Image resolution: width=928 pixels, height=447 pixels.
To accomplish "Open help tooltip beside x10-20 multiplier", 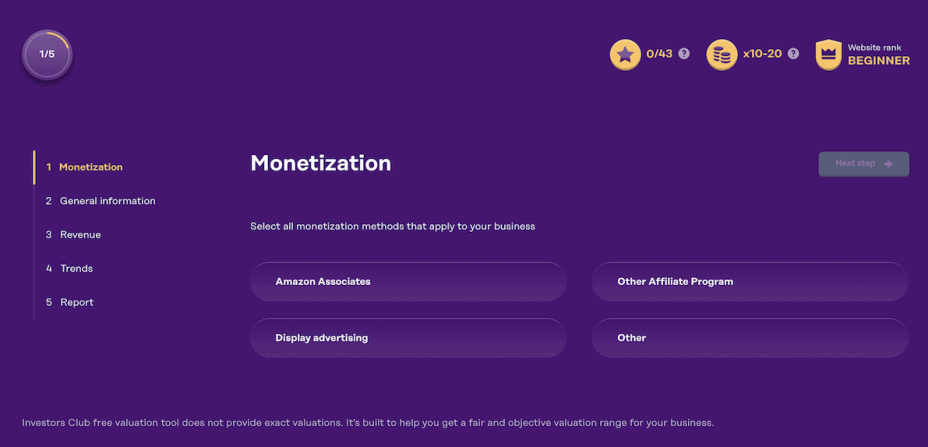I will pyautogui.click(x=793, y=54).
